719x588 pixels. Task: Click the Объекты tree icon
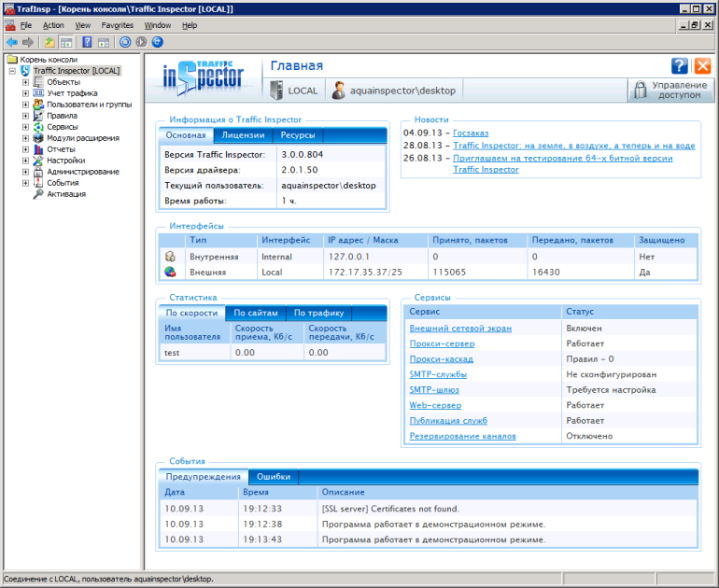tap(38, 82)
